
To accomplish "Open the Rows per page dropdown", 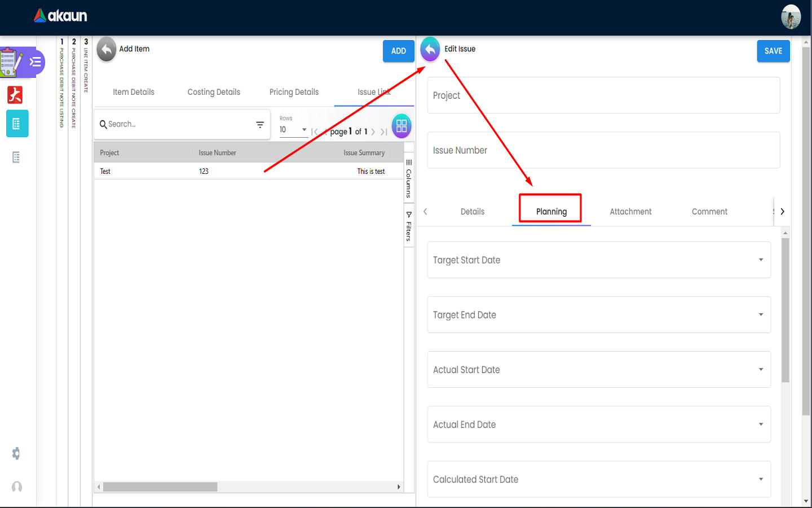I will 293,130.
